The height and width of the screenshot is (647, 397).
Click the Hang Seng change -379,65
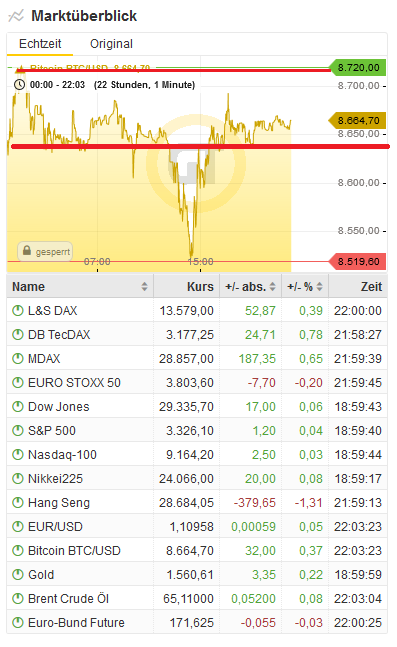pyautogui.click(x=255, y=502)
